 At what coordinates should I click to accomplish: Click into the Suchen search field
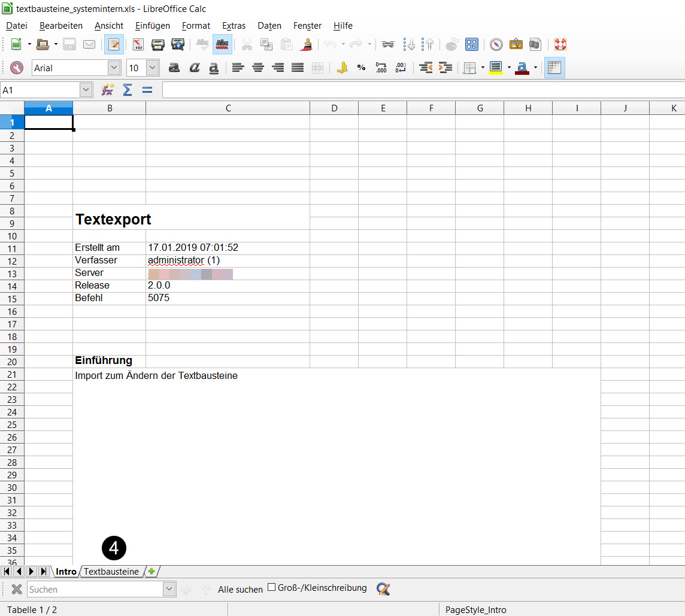95,590
